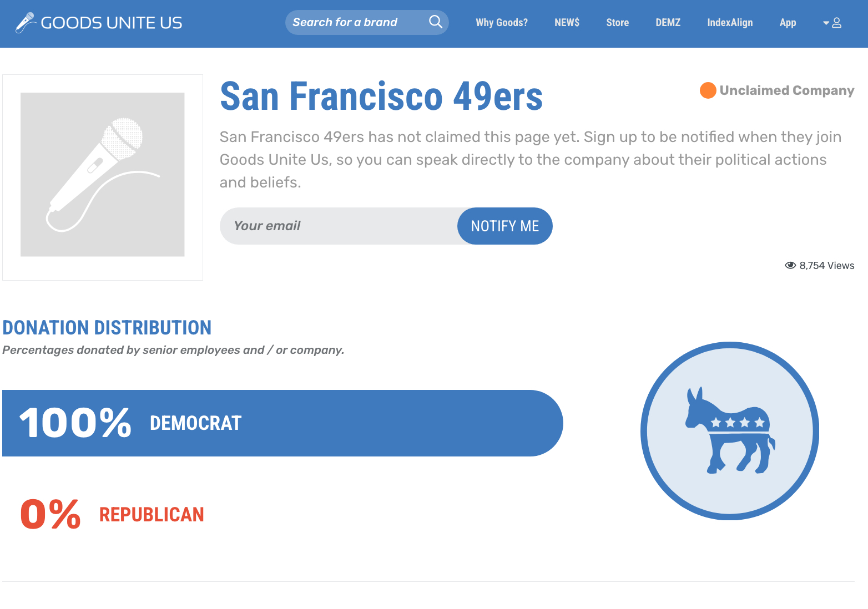Click the GOODS UNITE US title text
The image size is (868, 609).
112,23
